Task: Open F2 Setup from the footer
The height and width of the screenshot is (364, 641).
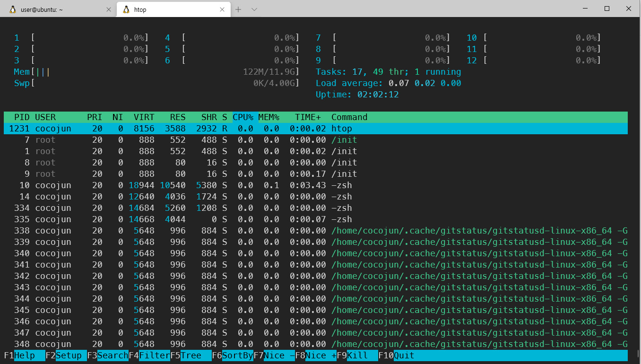Action: pos(66,355)
